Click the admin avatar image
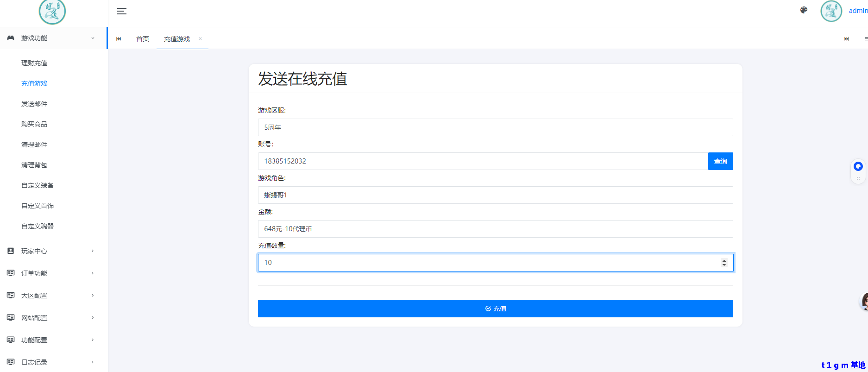The width and height of the screenshot is (868, 372). [831, 11]
